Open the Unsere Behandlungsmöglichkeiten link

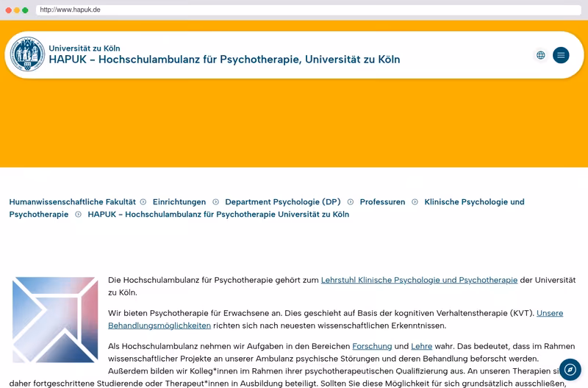point(336,320)
